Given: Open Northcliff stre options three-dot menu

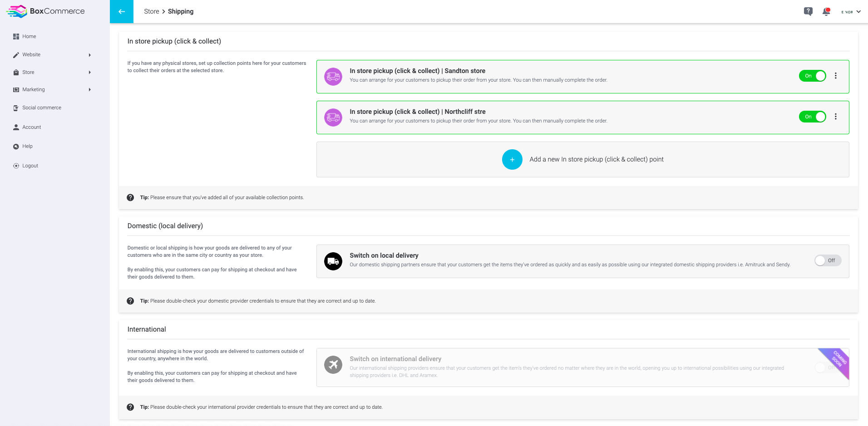Looking at the screenshot, I should (835, 117).
